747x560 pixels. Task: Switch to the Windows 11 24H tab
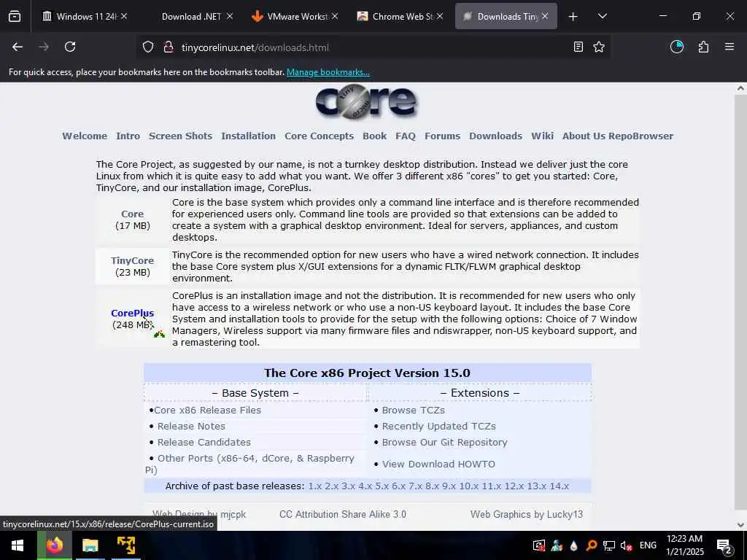(85, 16)
